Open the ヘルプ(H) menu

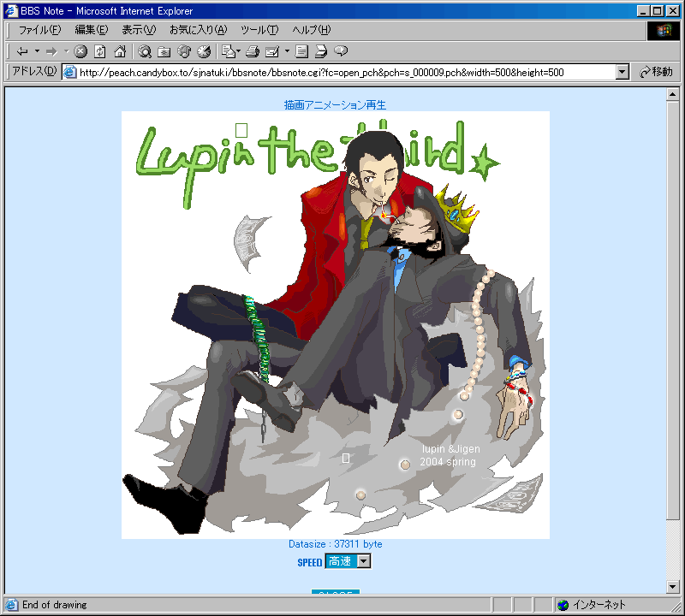[312, 30]
